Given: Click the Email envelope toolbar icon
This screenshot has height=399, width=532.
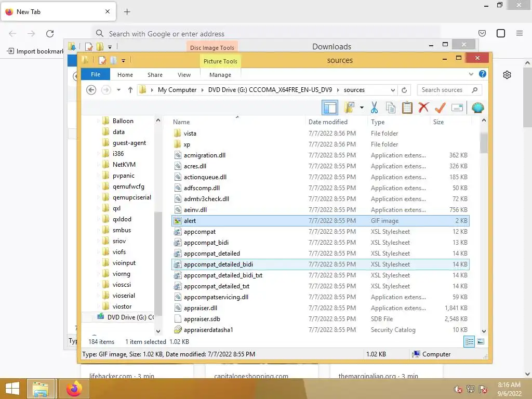Looking at the screenshot, I should click(x=457, y=108).
